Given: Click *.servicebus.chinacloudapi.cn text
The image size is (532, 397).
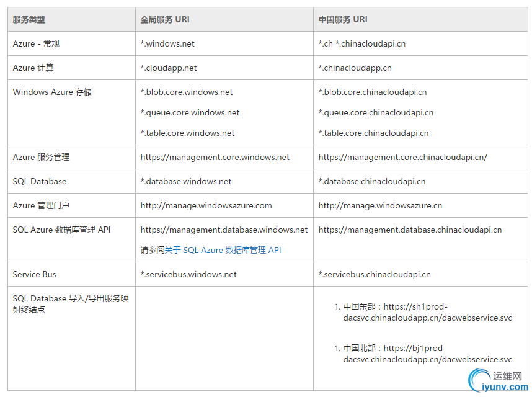Looking at the screenshot, I should coord(375,275).
